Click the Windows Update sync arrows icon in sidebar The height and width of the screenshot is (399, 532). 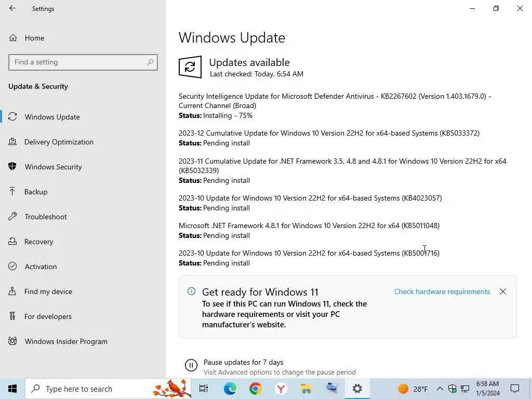point(12,117)
